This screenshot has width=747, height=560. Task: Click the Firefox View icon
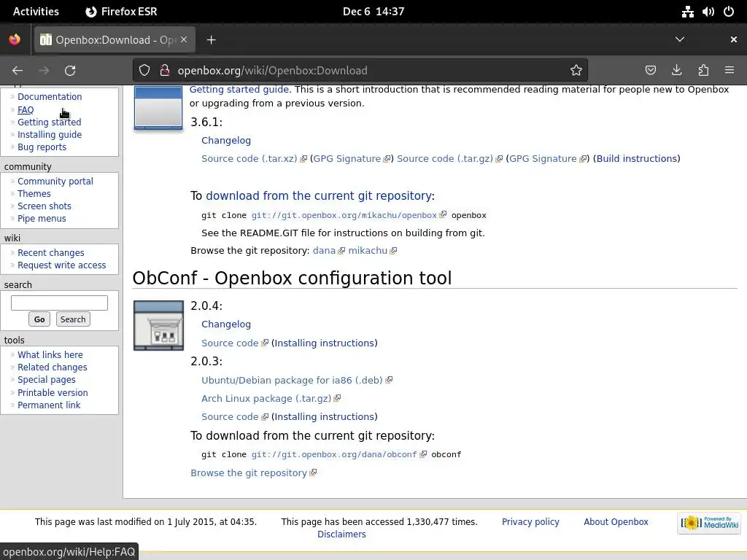point(15,39)
